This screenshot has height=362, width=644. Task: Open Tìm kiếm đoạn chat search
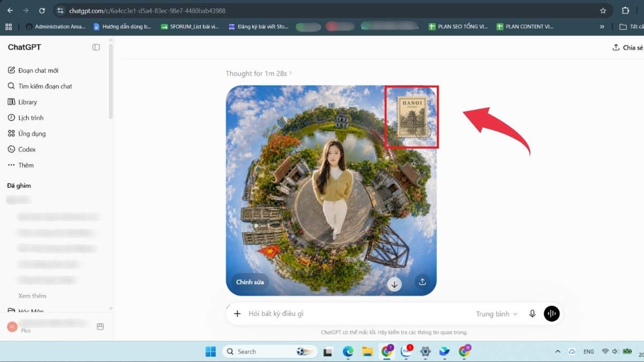click(40, 86)
